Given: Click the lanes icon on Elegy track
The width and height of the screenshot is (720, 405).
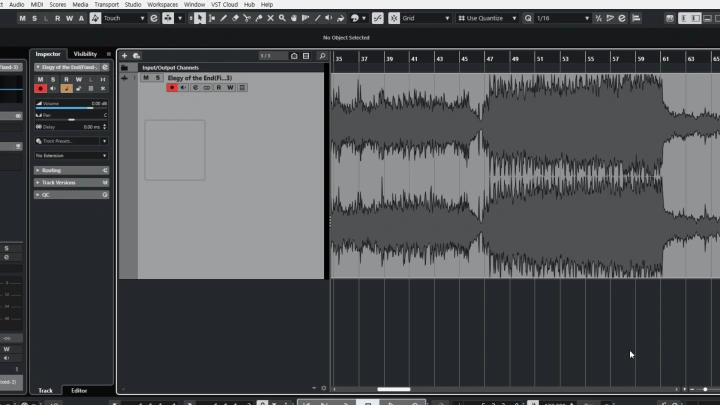Looking at the screenshot, I should click(242, 88).
